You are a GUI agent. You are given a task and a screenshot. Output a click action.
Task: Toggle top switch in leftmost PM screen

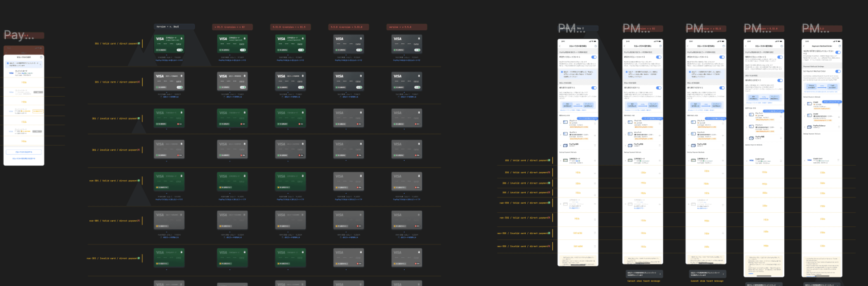point(594,57)
